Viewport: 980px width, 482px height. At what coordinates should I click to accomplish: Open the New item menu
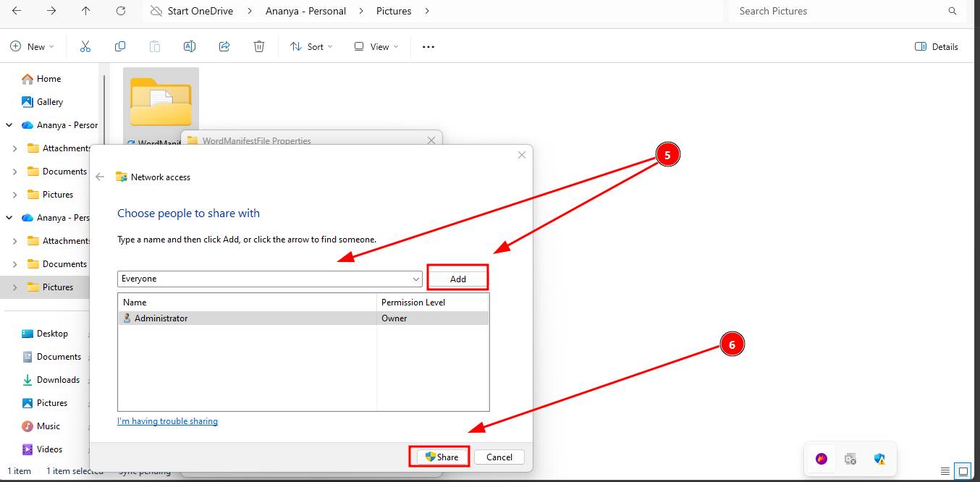[x=32, y=46]
